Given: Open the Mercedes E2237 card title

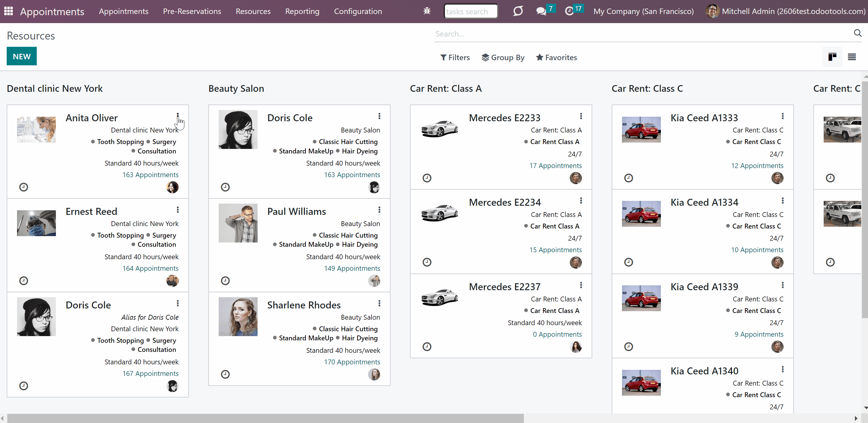Looking at the screenshot, I should coord(504,287).
